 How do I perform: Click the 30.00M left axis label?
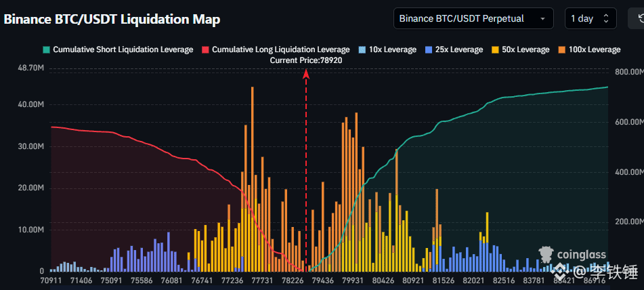click(x=30, y=146)
